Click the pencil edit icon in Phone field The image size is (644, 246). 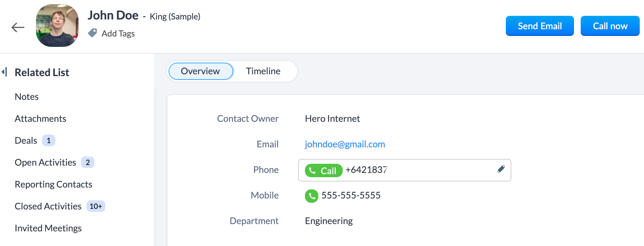[501, 169]
